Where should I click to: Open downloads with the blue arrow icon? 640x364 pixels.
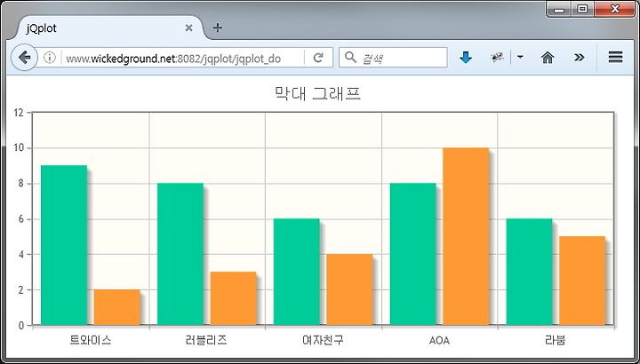point(466,58)
